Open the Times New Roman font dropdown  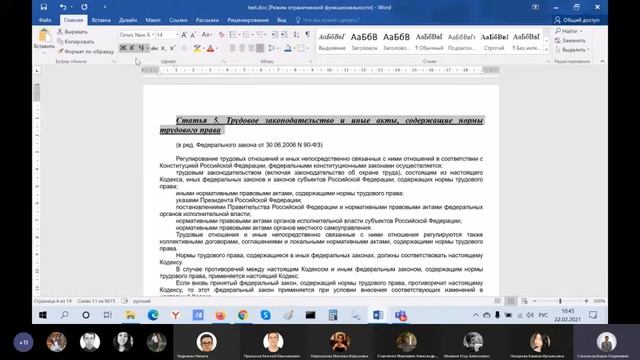[153, 35]
